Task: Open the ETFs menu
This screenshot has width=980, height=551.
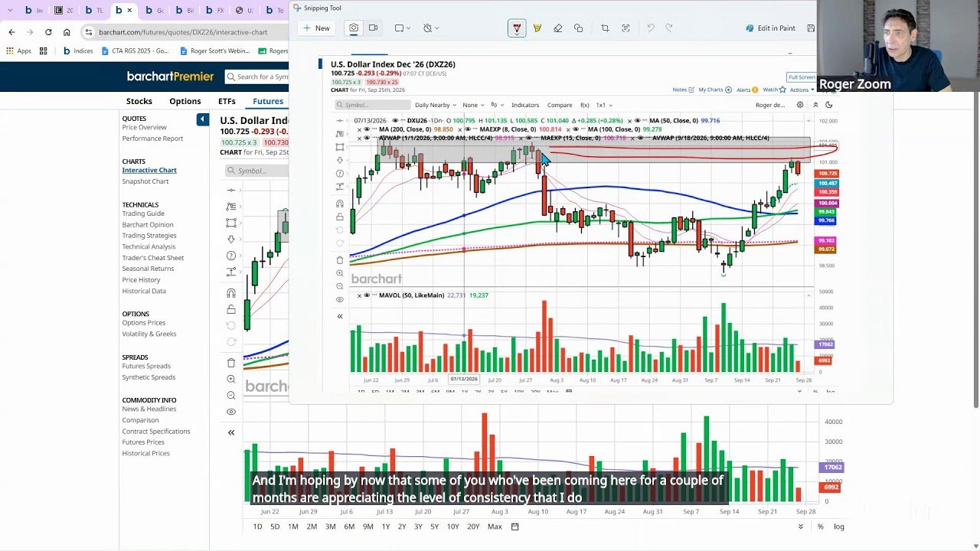Action: click(x=227, y=101)
